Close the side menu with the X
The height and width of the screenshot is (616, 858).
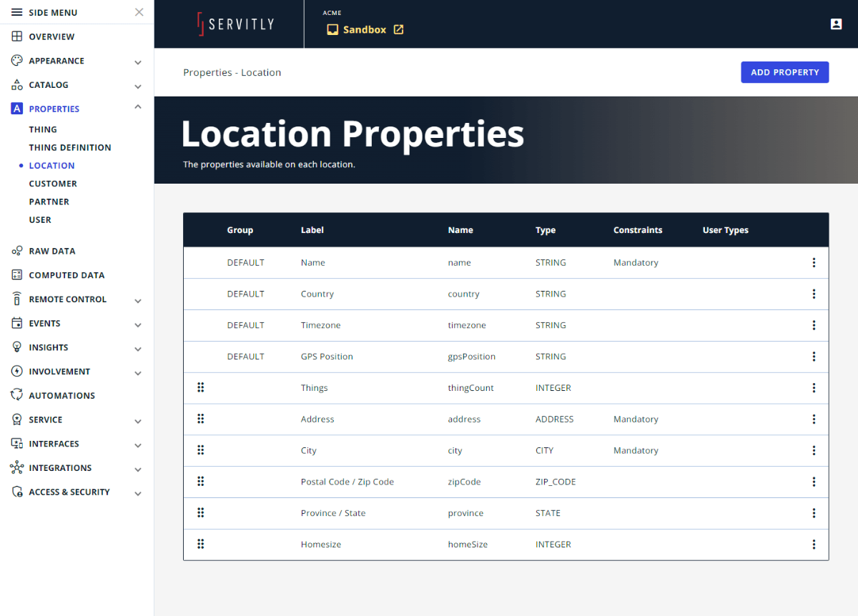(x=139, y=11)
